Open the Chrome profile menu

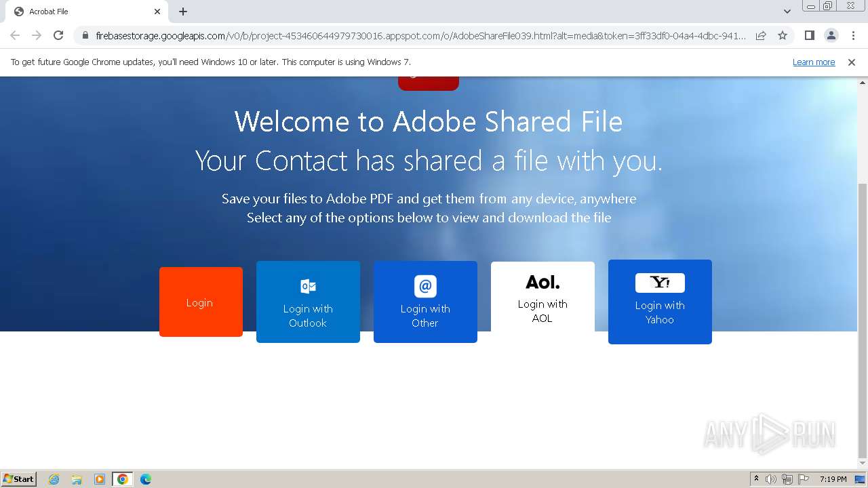pos(831,35)
